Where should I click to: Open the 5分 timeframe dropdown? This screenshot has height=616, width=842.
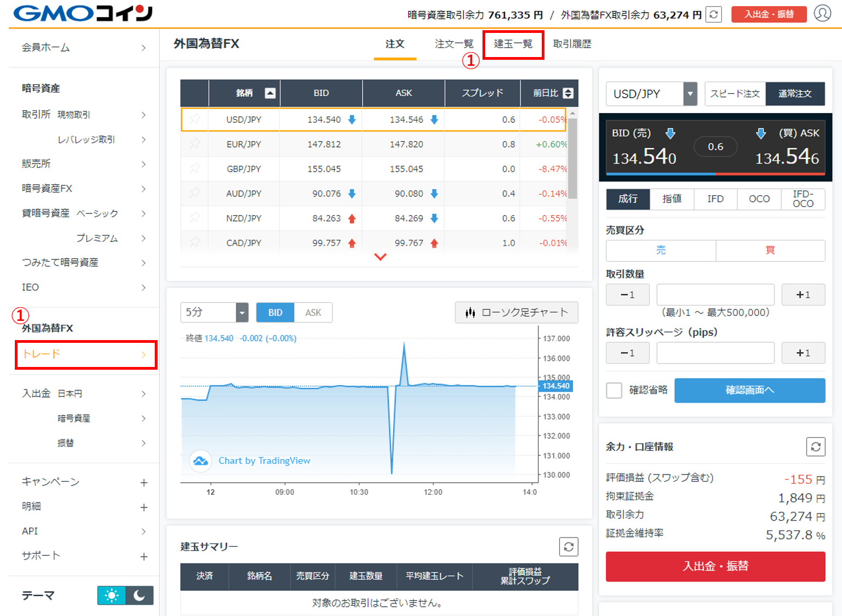(x=242, y=312)
